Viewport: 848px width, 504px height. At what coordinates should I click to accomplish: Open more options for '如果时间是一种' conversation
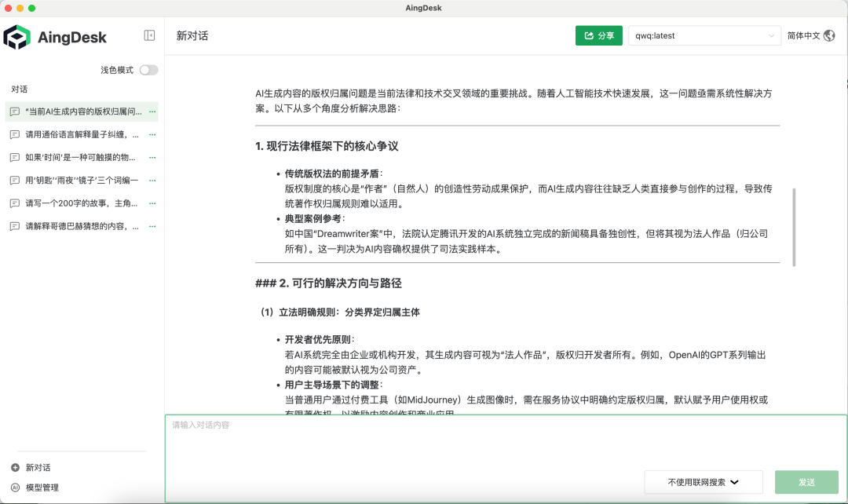[152, 157]
